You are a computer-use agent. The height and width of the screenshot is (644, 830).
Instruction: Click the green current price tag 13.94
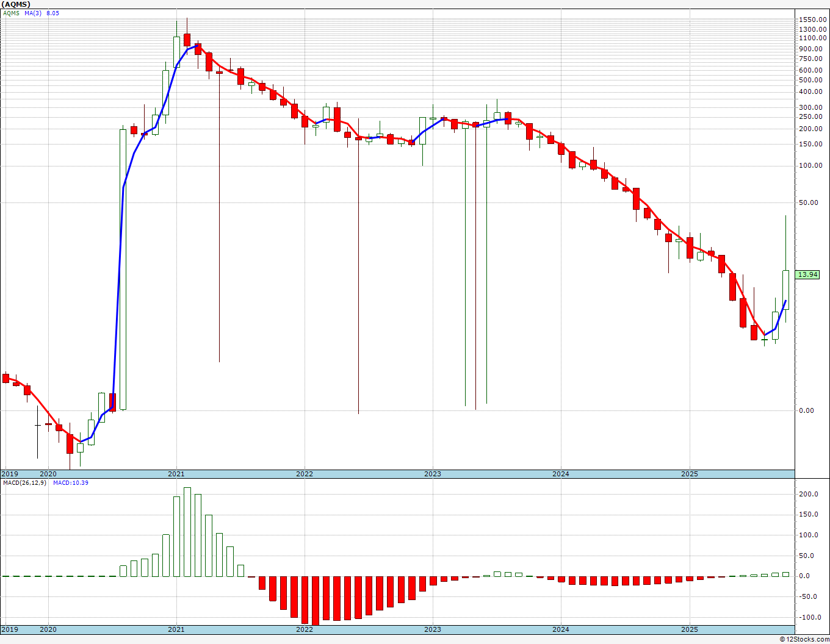point(807,274)
